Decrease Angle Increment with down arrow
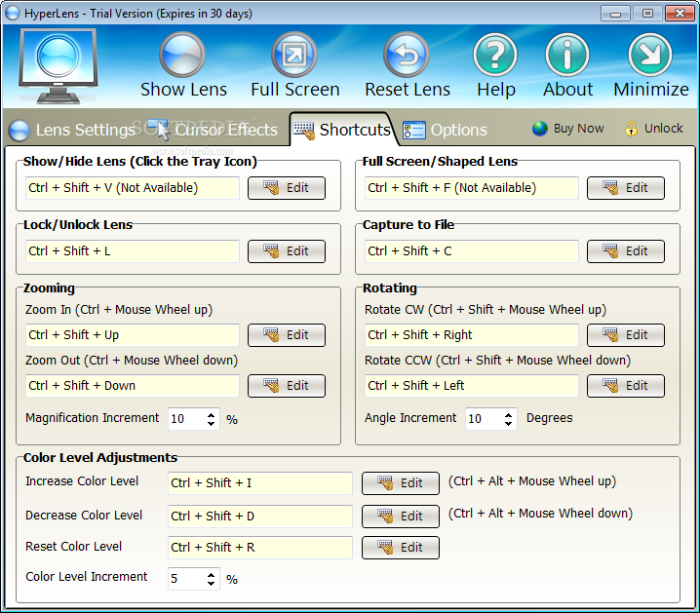700x613 pixels. pos(509,423)
